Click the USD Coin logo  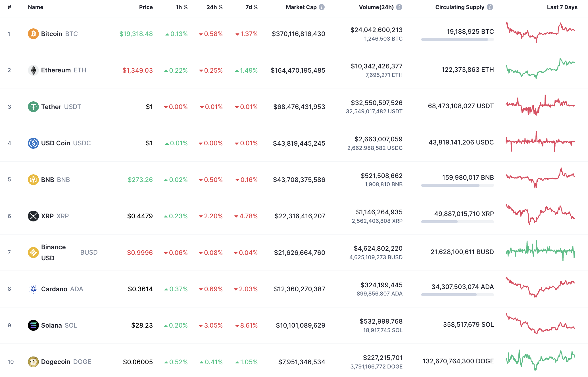coord(33,143)
